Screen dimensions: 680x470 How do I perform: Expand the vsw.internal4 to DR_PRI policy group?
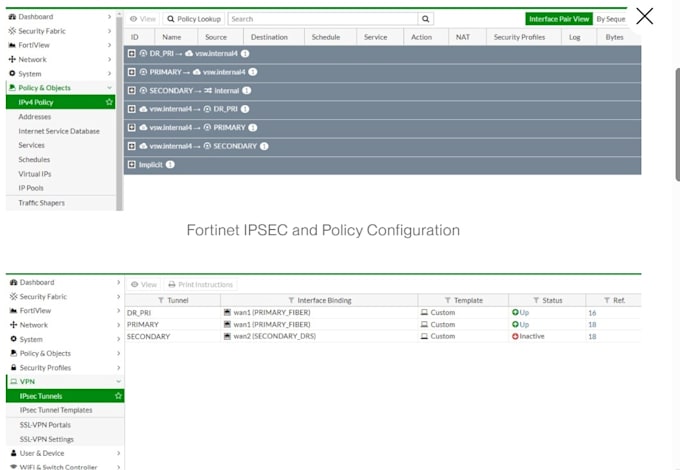click(132, 109)
